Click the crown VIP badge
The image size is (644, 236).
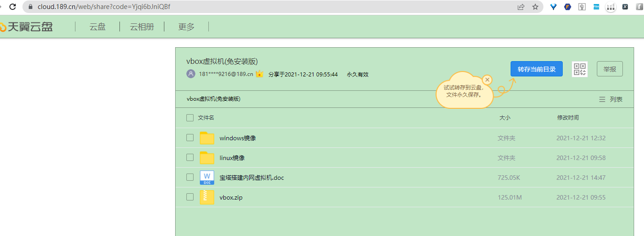click(260, 74)
